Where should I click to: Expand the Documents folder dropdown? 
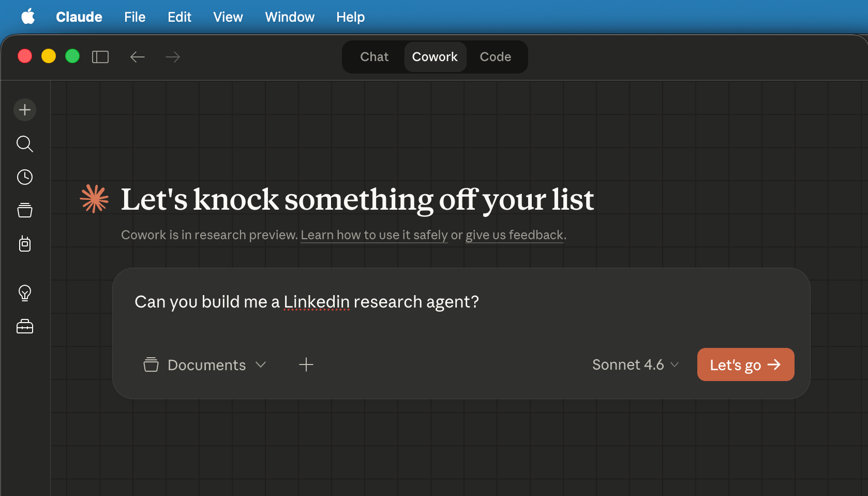tap(205, 365)
